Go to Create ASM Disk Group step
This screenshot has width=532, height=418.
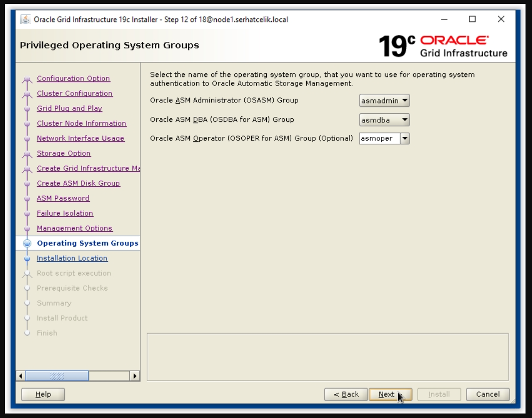[78, 183]
